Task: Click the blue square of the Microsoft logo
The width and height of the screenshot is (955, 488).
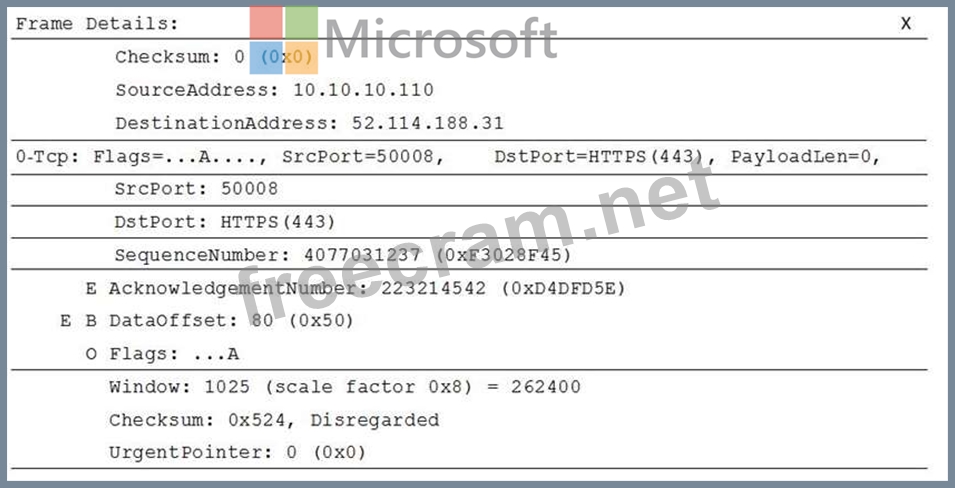Action: (266, 58)
